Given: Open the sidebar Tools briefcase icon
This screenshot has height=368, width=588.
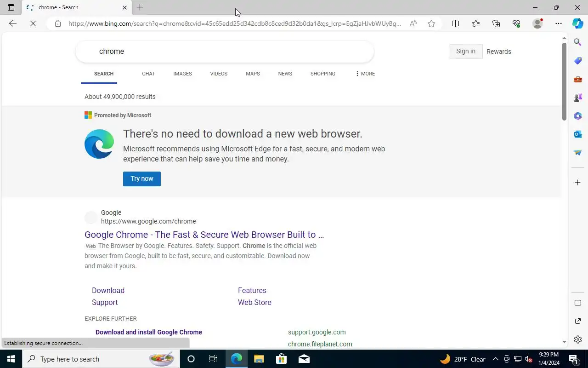Looking at the screenshot, I should pyautogui.click(x=578, y=79).
